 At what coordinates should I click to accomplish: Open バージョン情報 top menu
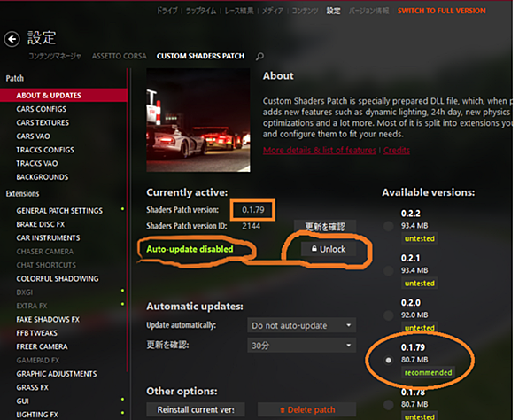[369, 11]
